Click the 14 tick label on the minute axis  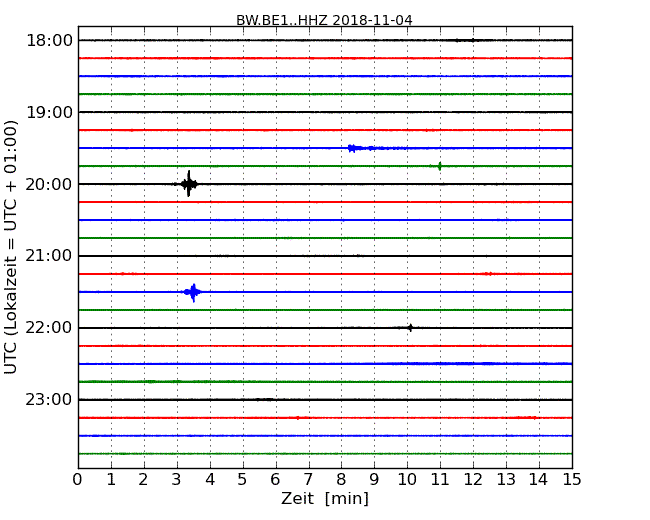(539, 480)
